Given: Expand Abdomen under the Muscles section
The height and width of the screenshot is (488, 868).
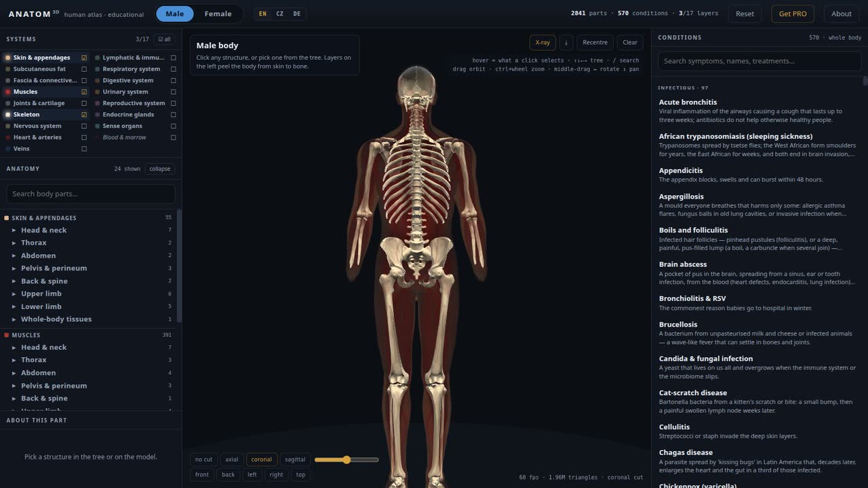Looking at the screenshot, I should (x=14, y=373).
